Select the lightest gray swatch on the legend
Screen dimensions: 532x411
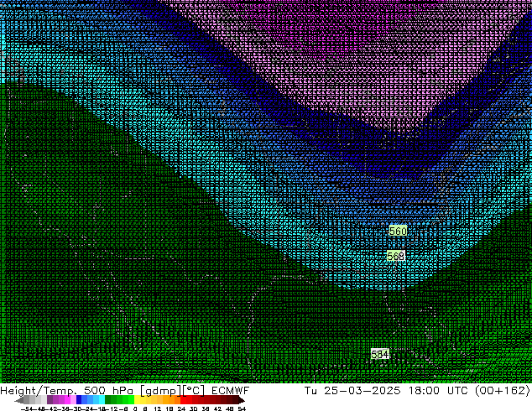point(44,400)
